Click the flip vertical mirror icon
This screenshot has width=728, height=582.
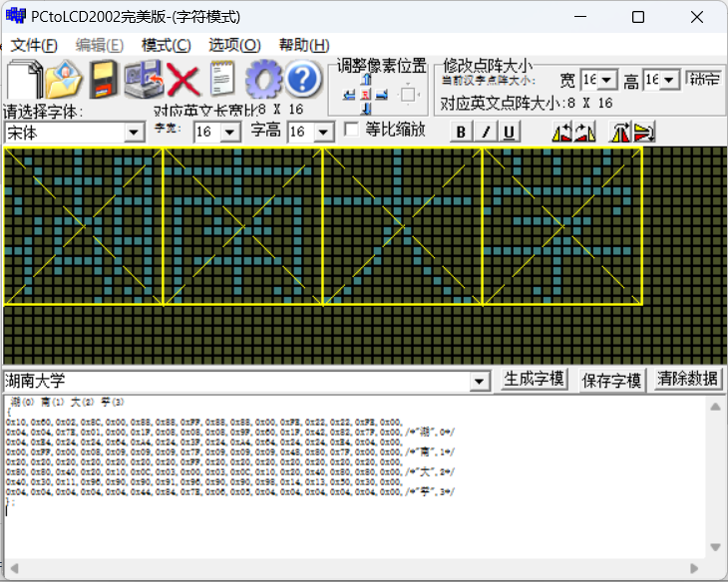pos(644,132)
